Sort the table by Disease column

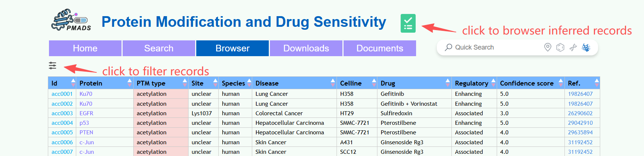333,83
